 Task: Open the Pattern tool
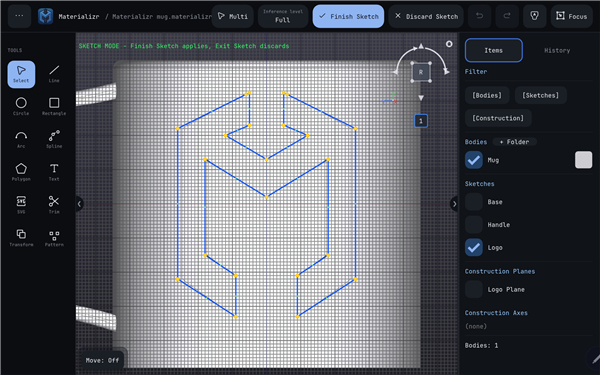[54, 238]
